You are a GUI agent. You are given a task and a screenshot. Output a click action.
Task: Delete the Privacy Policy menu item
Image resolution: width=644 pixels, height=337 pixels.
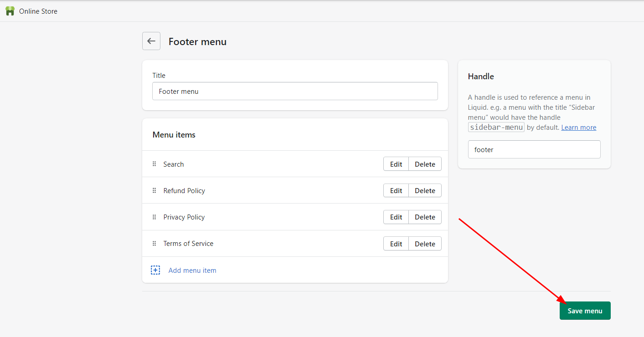click(424, 217)
